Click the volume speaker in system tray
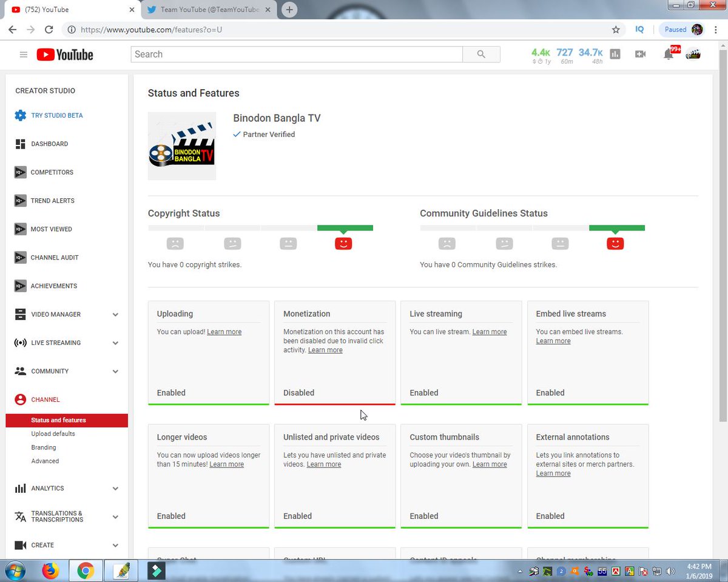The height and width of the screenshot is (582, 728). point(670,570)
